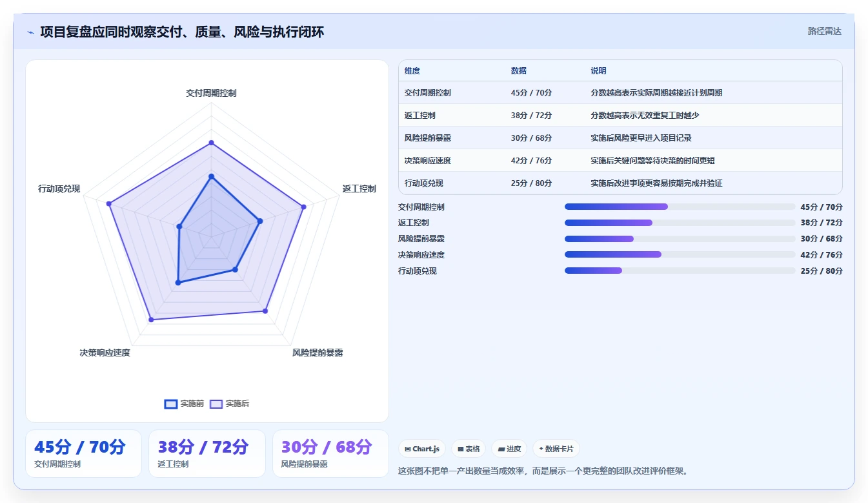
Task: Click radar axis label 返工控制
Action: coord(359,189)
